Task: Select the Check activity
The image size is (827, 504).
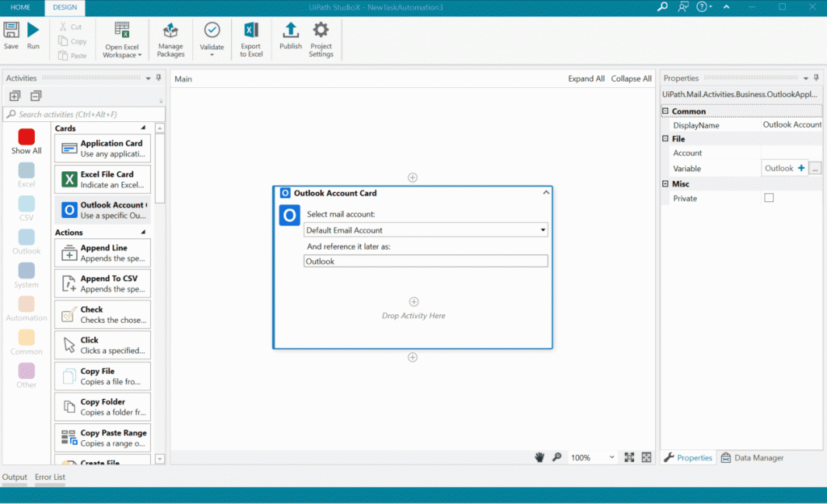Action: coord(103,314)
